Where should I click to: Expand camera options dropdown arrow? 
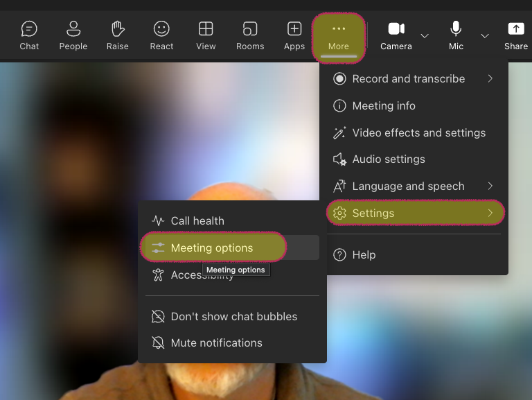[x=425, y=36]
